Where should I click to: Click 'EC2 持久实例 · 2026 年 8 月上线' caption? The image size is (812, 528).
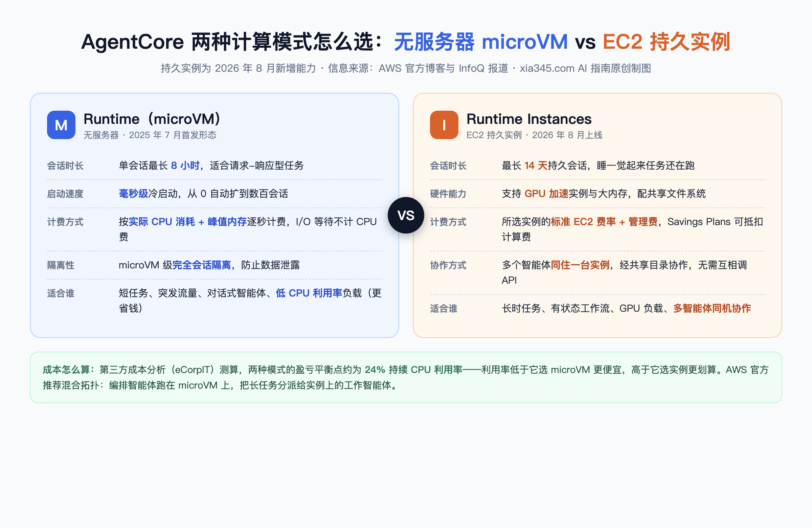pyautogui.click(x=534, y=135)
